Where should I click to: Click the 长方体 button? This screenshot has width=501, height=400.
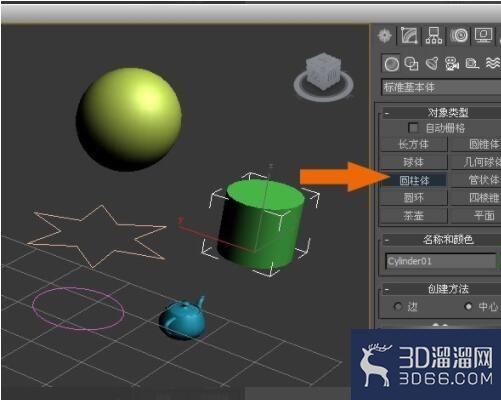pyautogui.click(x=413, y=144)
